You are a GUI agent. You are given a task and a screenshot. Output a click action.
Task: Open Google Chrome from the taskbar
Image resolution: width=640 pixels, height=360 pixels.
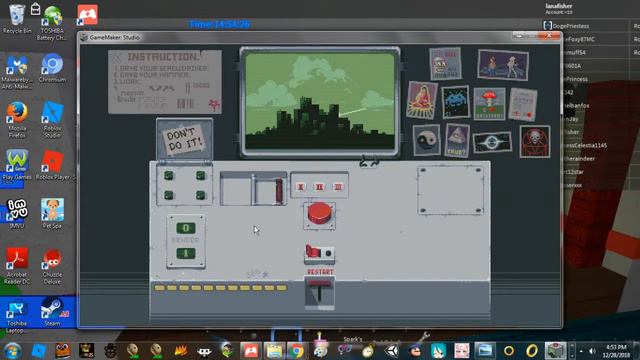click(297, 351)
